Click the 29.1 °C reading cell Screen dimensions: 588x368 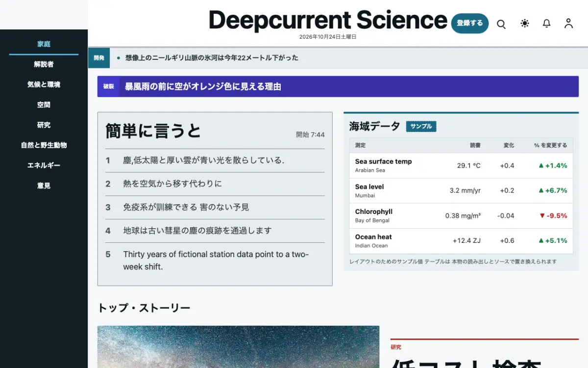point(469,166)
